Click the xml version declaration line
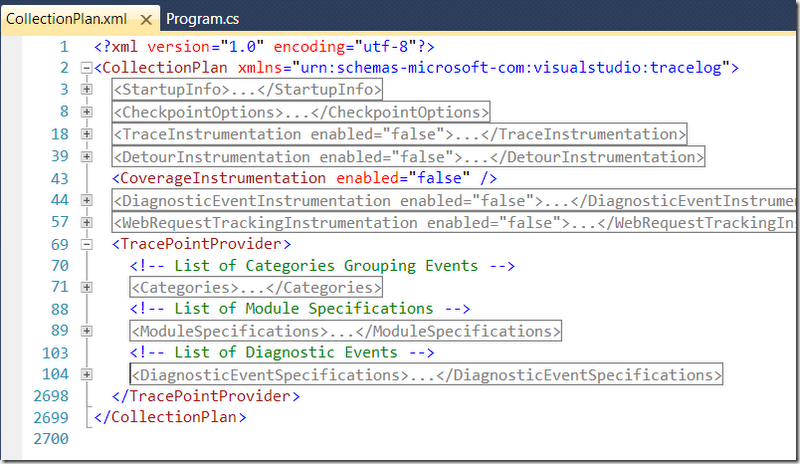This screenshot has width=800, height=464. [x=264, y=47]
